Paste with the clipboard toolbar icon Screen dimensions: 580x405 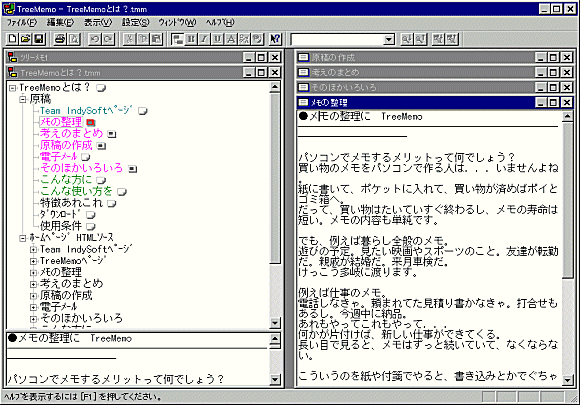(156, 39)
